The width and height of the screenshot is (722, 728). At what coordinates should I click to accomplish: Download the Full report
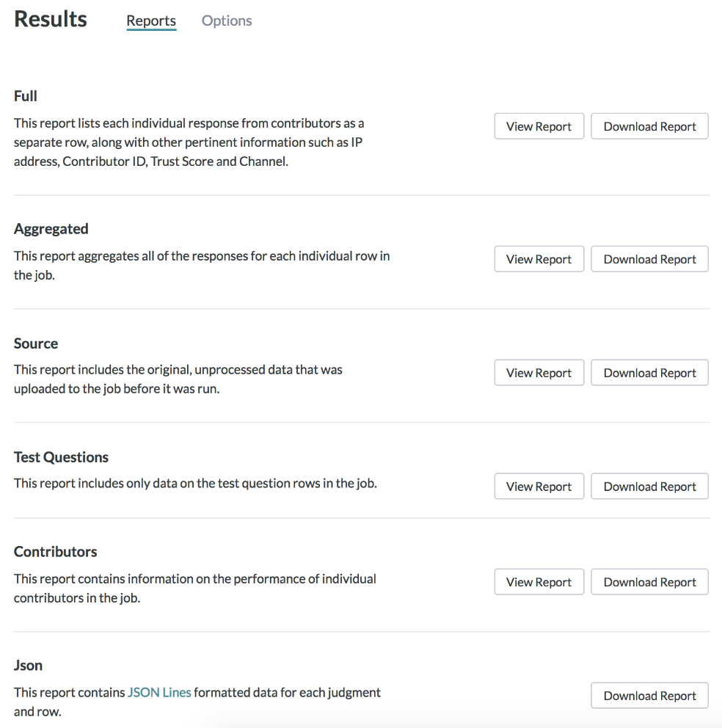[649, 126]
